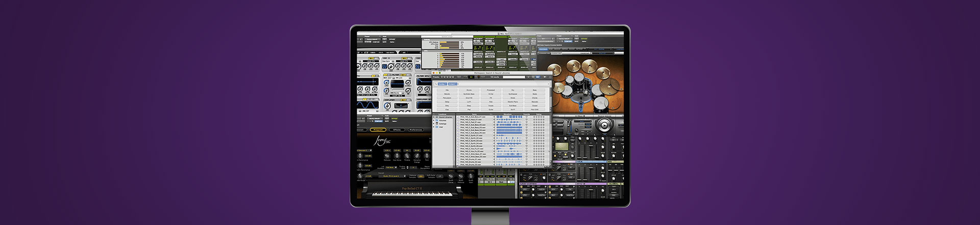Click COMPARE in the top-left plugin header
The height and width of the screenshot is (225, 980).
pos(376,42)
